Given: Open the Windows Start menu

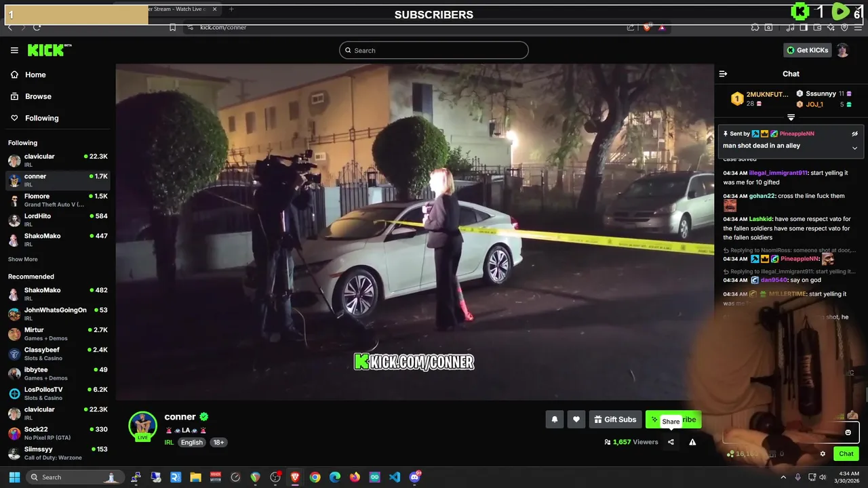Looking at the screenshot, I should click(14, 477).
